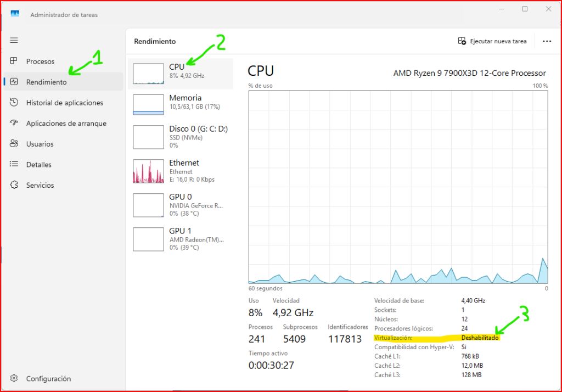Open Historial de aplicaciones icon
Image resolution: width=562 pixels, height=392 pixels.
[x=14, y=103]
